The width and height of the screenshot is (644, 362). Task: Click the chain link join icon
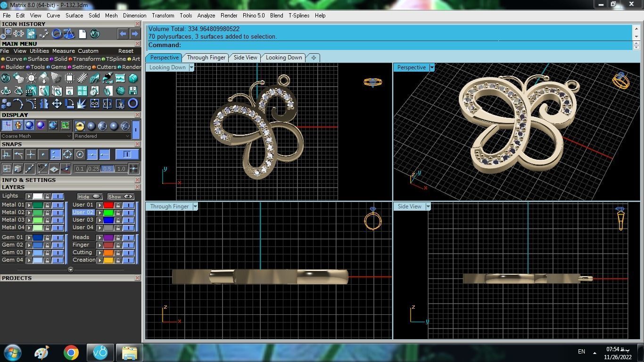click(95, 103)
